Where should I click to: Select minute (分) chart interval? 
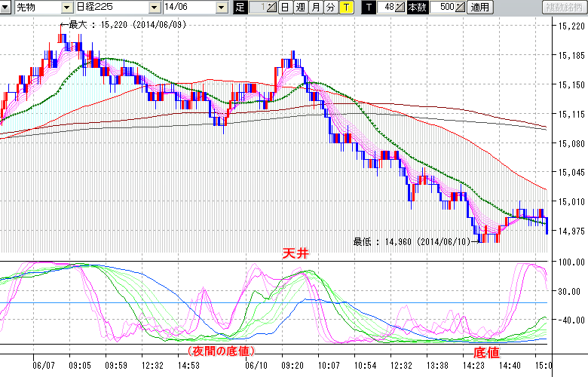tap(330, 8)
